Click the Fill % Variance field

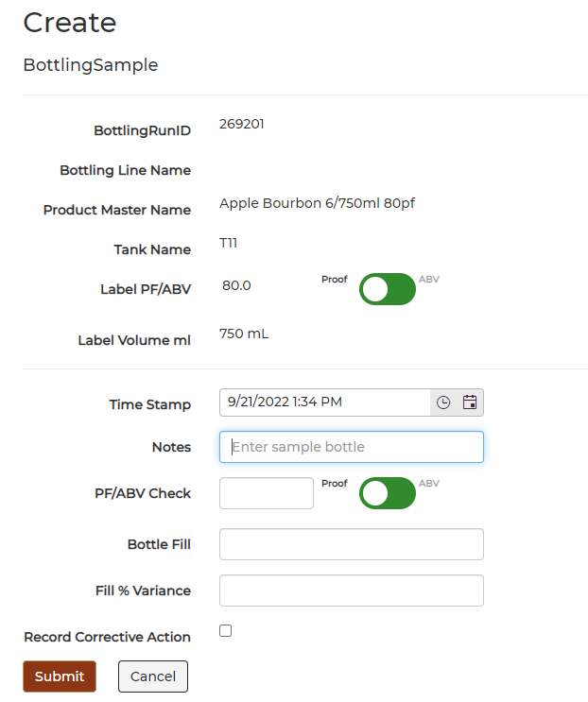click(x=352, y=591)
